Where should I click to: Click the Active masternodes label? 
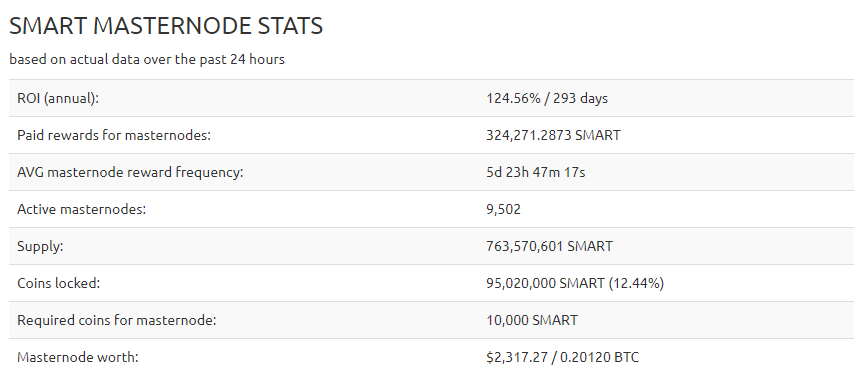tap(82, 210)
